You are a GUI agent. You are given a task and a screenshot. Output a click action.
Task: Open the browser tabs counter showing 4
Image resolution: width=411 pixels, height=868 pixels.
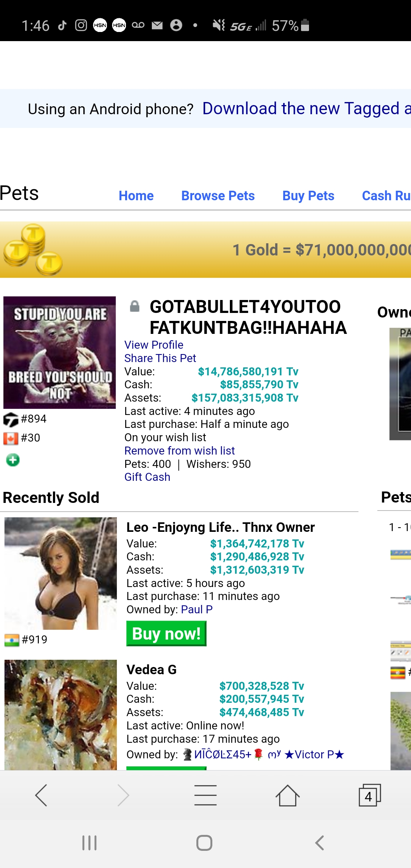point(370,795)
